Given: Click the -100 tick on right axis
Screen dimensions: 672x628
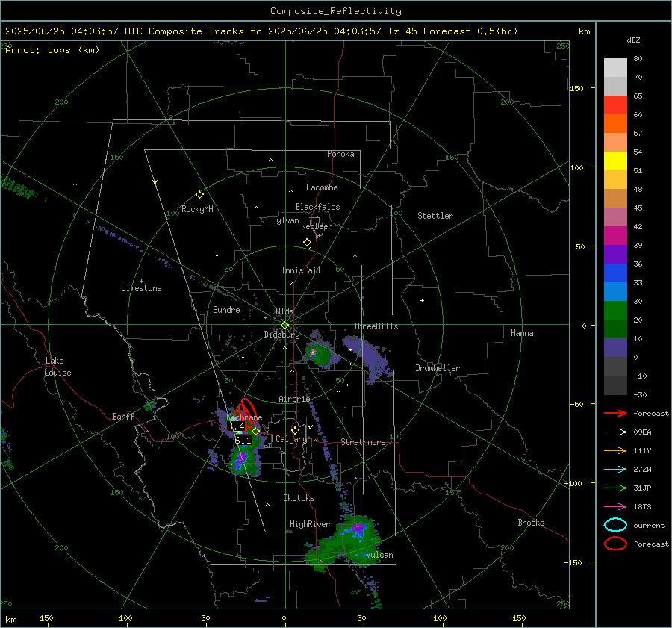Looking at the screenshot, I should (x=573, y=483).
